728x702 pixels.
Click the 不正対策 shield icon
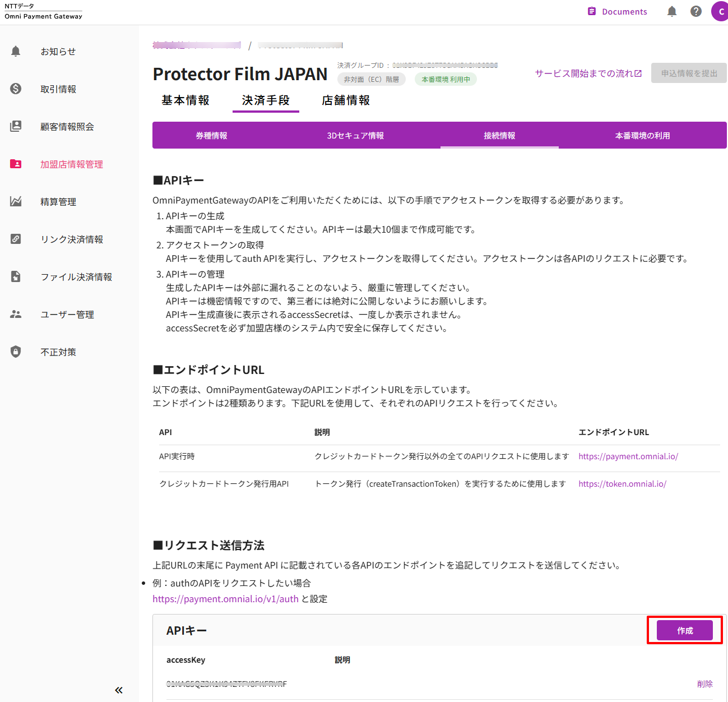pyautogui.click(x=16, y=352)
